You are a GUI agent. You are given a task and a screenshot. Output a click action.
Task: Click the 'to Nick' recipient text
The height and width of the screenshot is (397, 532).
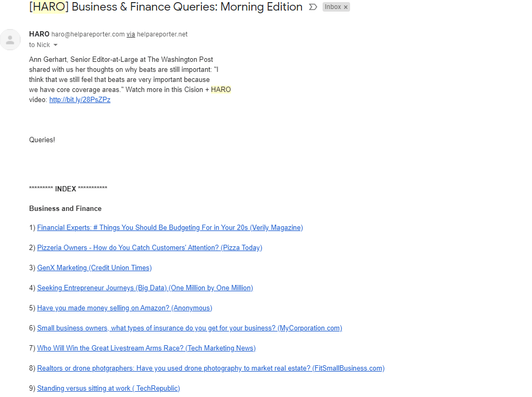click(39, 45)
